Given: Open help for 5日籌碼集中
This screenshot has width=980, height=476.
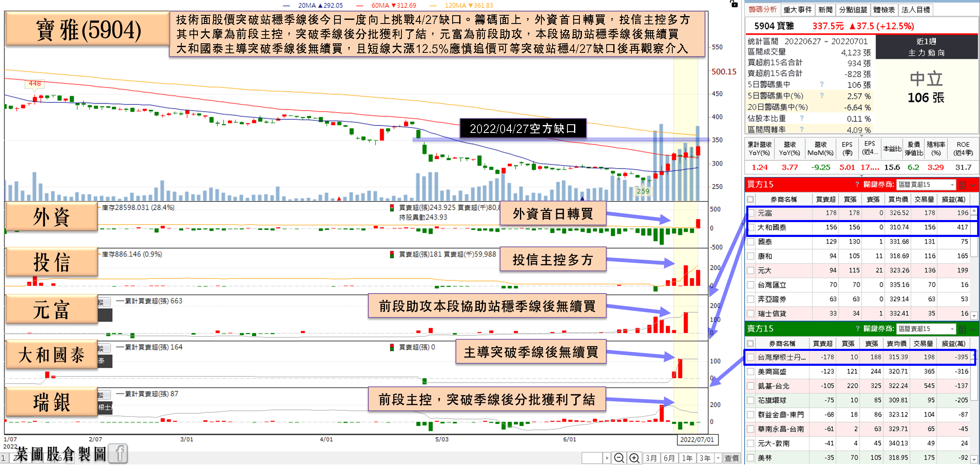Looking at the screenshot, I should click(x=821, y=85).
